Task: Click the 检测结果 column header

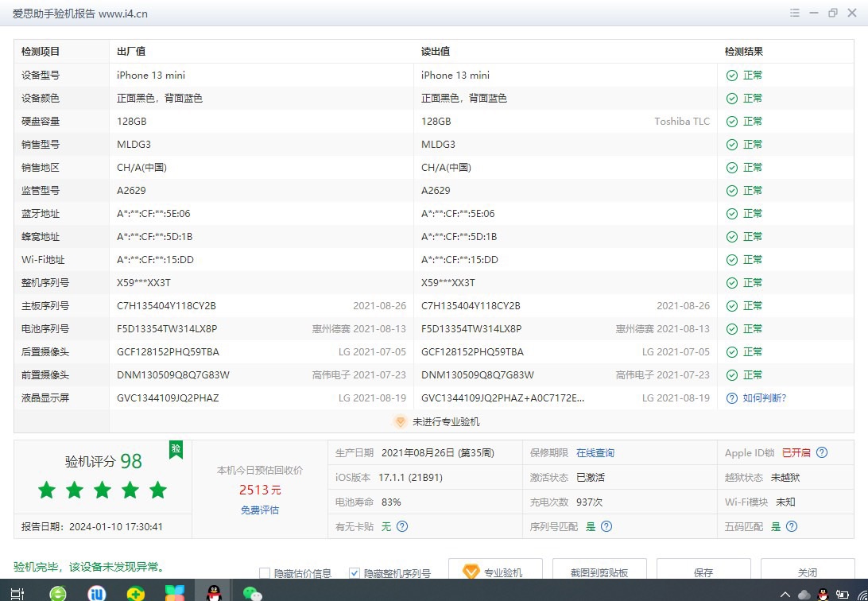Action: point(744,52)
